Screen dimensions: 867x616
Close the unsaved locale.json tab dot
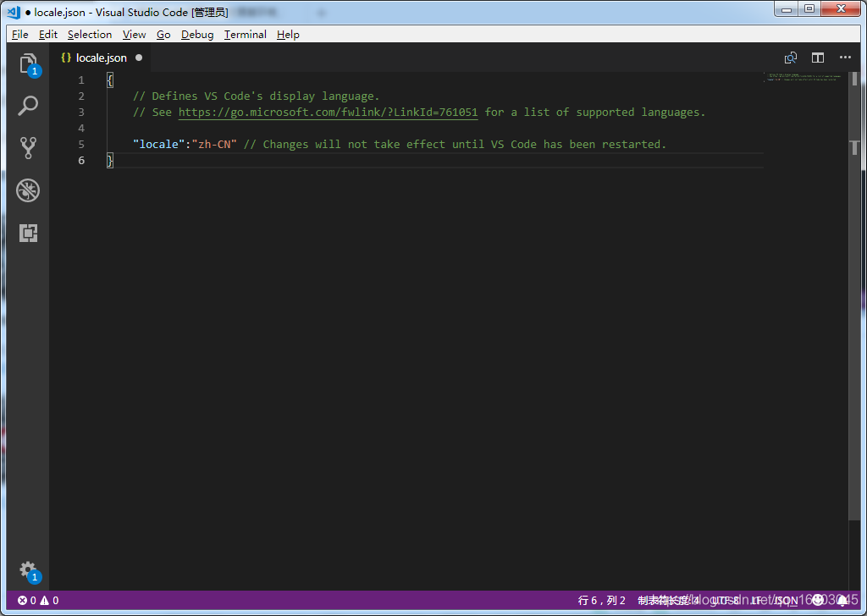pos(139,58)
